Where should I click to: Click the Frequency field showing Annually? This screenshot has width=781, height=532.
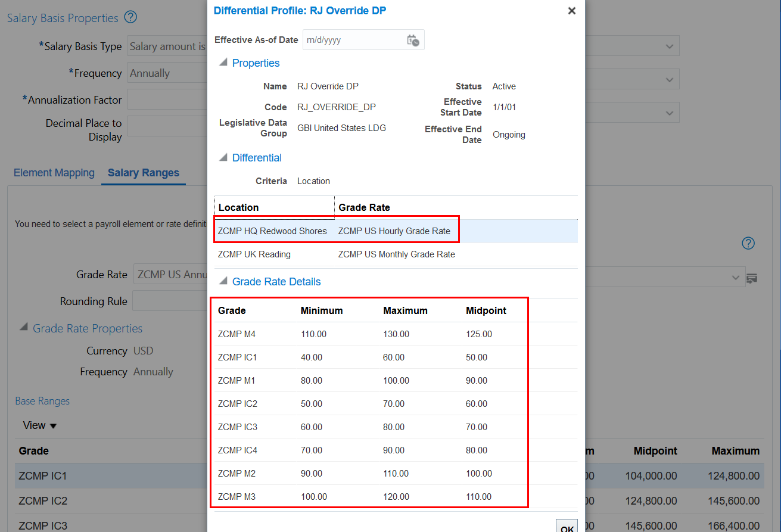(x=167, y=73)
